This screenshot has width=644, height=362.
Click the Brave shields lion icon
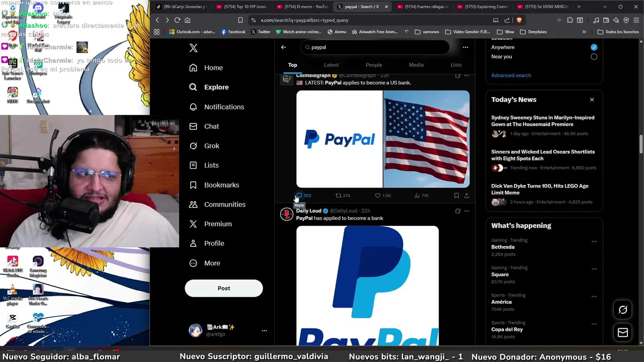click(519, 20)
